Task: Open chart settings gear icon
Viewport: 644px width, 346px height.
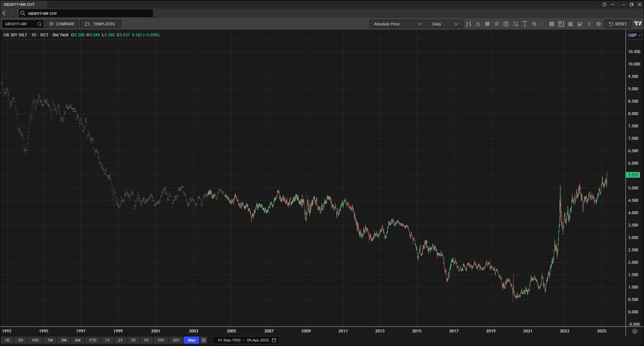Action: tap(599, 24)
